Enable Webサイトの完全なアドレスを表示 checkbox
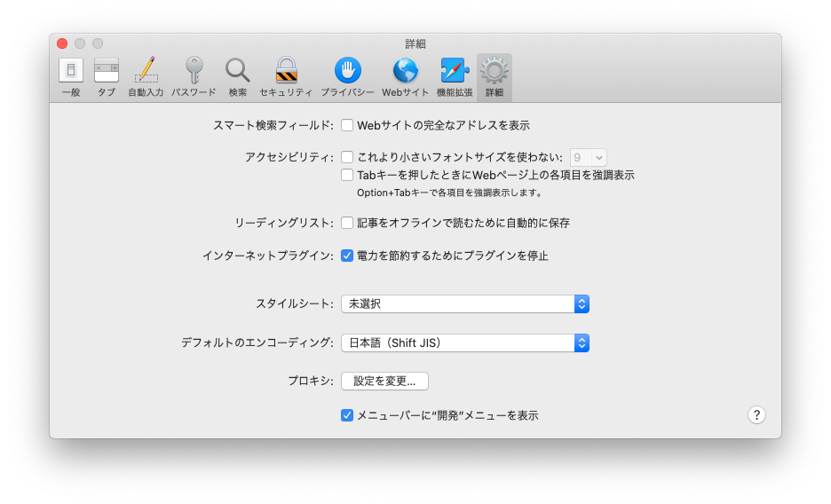 point(347,125)
